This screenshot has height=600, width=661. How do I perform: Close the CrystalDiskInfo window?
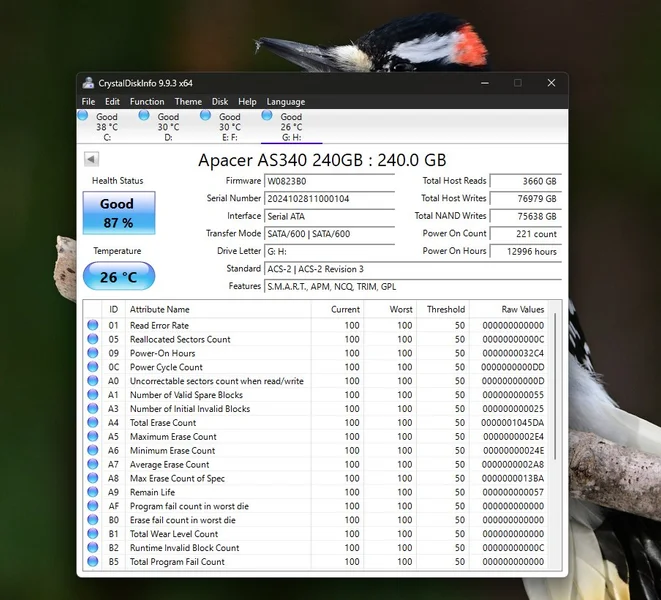pyautogui.click(x=551, y=83)
